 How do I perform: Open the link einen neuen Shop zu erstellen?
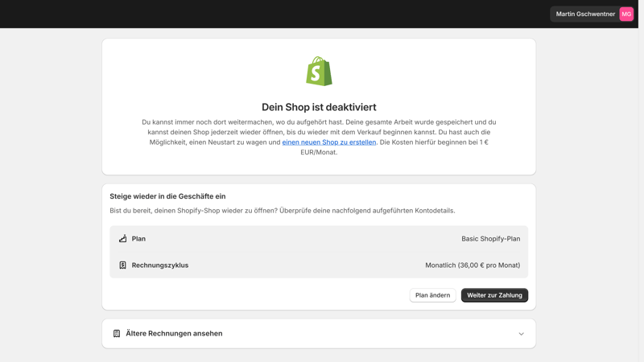coord(329,142)
